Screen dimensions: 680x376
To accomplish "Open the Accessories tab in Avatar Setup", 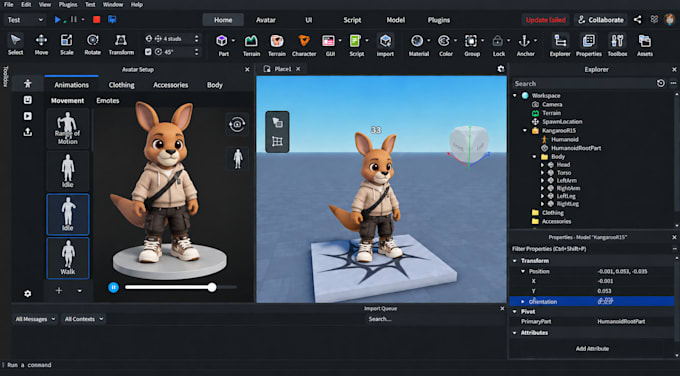I will (x=170, y=85).
